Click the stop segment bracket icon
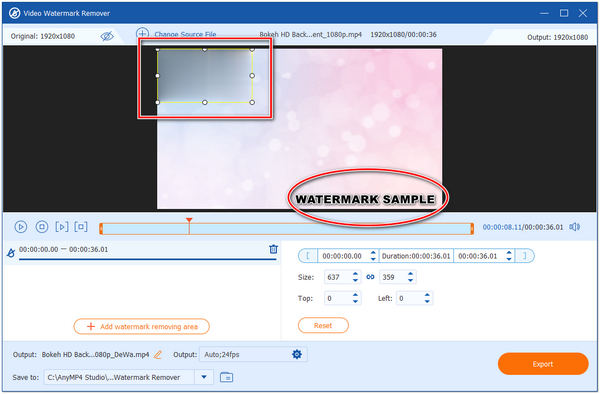Image resolution: width=600 pixels, height=394 pixels. point(81,227)
